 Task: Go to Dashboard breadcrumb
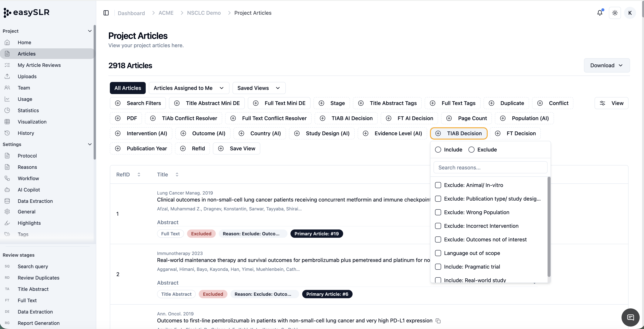(131, 13)
